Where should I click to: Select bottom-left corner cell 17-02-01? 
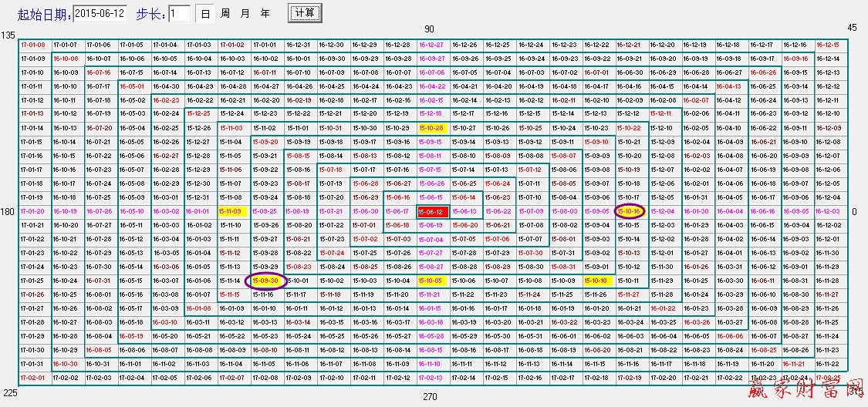click(32, 378)
